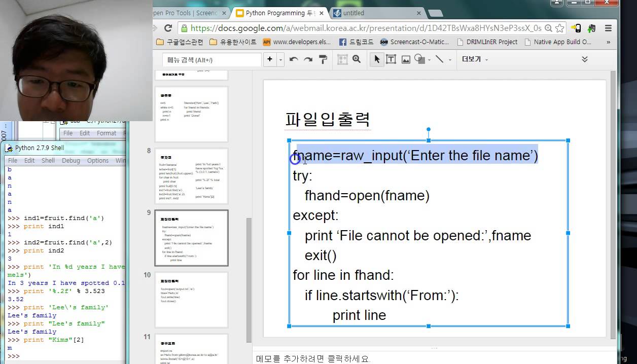637x364 pixels.
Task: Click the slide editor vertical scrollbar
Action: click(x=613, y=205)
